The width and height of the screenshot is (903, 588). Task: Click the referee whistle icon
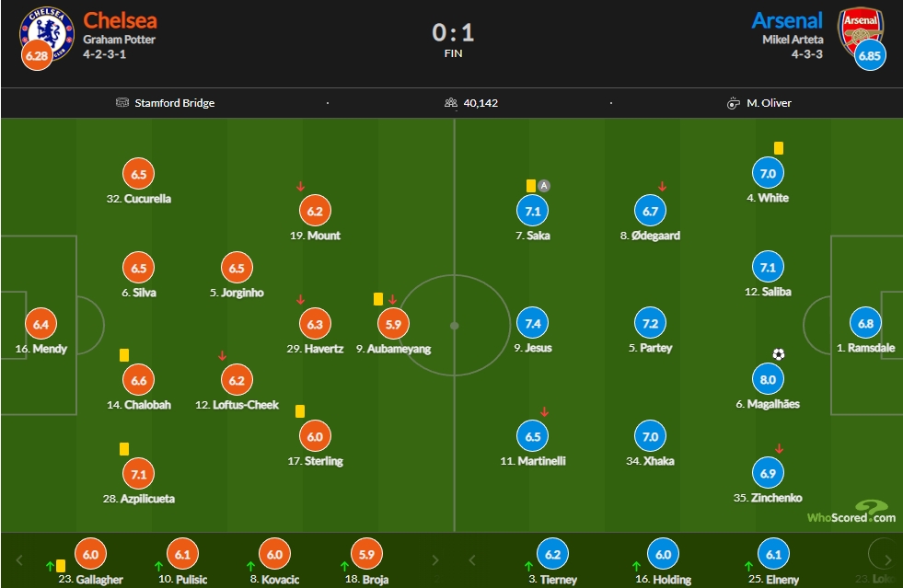tap(733, 103)
